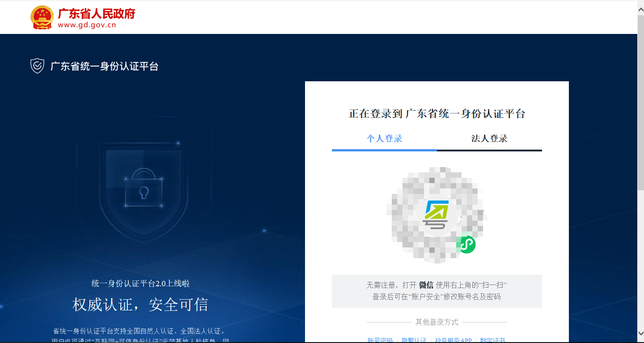Switch to the 个人登录 tab
The width and height of the screenshot is (644, 343).
tap(384, 138)
